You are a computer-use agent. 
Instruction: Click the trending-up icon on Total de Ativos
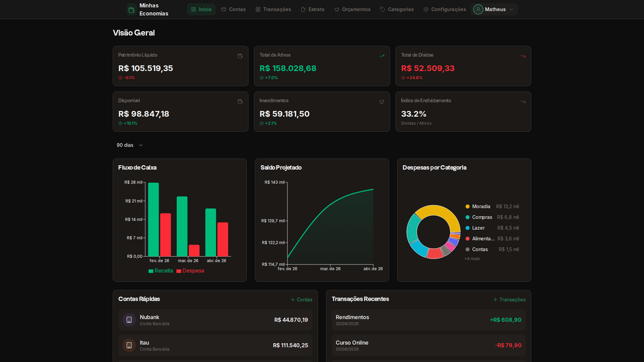click(x=382, y=56)
